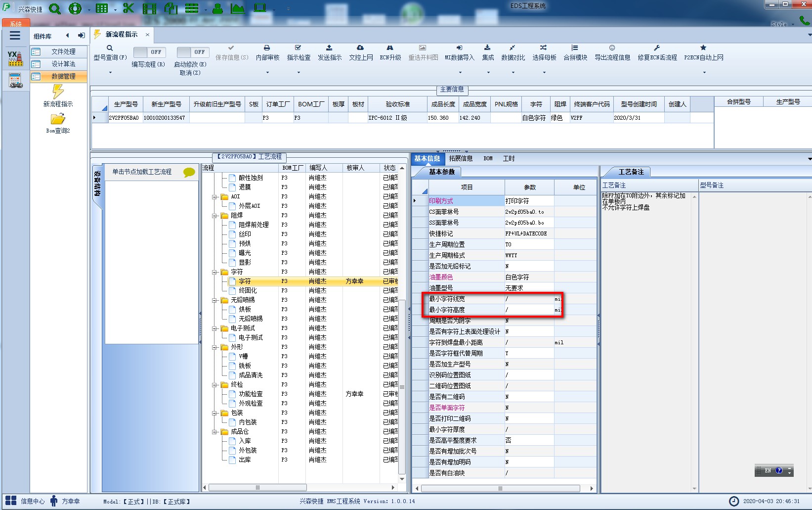Click the yellow speech bubble icon

pos(189,172)
